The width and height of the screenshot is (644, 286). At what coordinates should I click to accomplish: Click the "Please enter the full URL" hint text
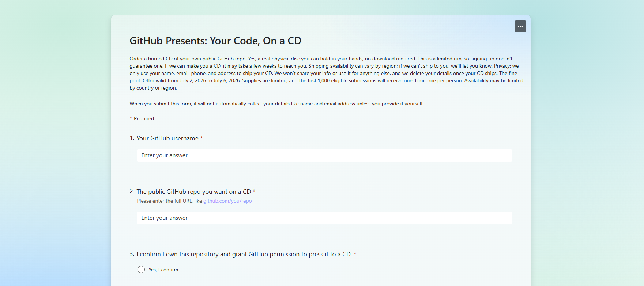[169, 201]
